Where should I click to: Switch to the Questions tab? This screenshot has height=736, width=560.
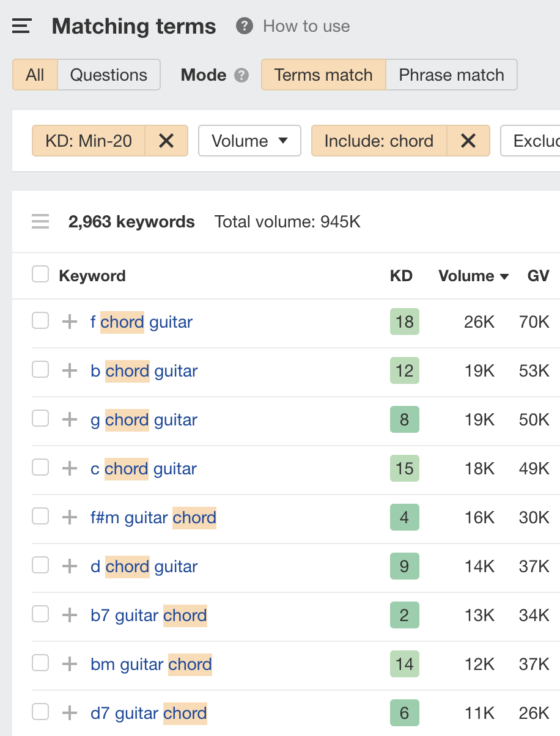point(109,75)
